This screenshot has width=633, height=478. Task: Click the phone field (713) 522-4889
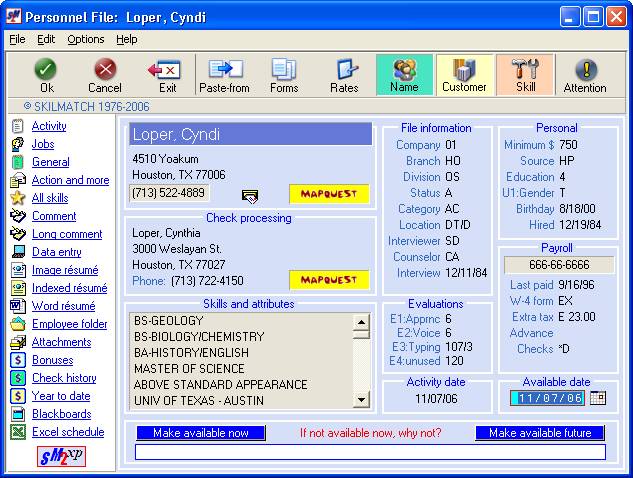pos(169,193)
